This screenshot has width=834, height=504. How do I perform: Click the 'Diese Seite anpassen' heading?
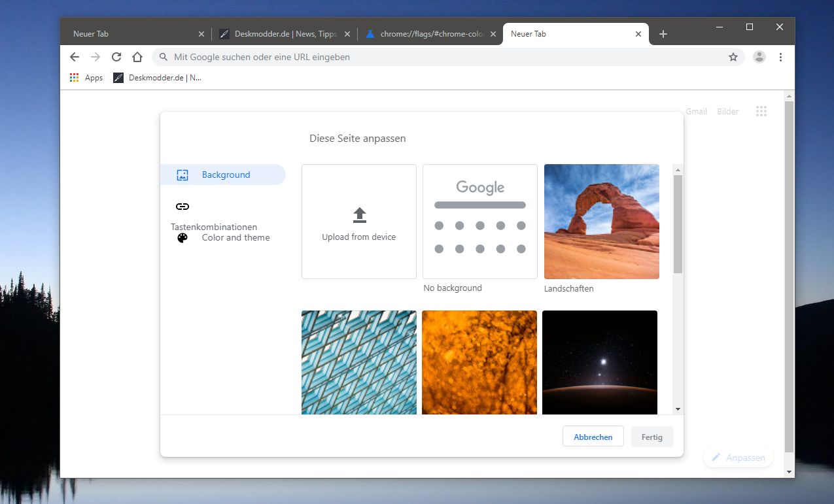tap(358, 139)
